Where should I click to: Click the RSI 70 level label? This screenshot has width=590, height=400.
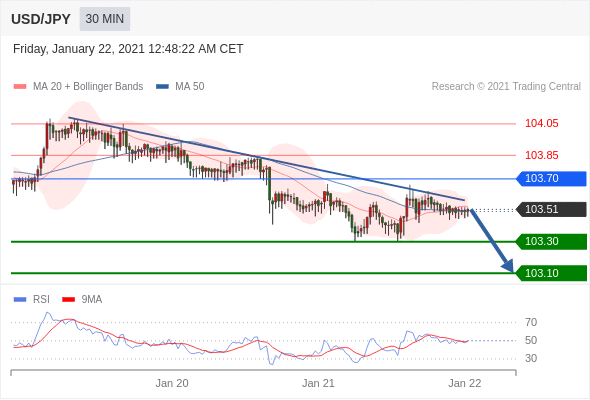[x=531, y=322]
